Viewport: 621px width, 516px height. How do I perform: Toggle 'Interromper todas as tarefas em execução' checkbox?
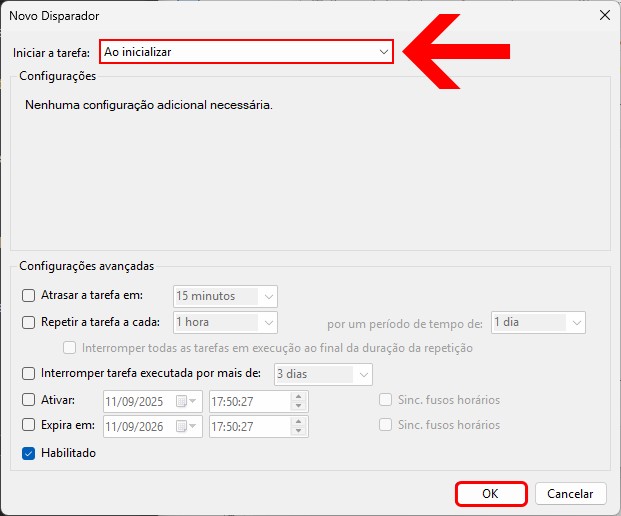point(69,348)
